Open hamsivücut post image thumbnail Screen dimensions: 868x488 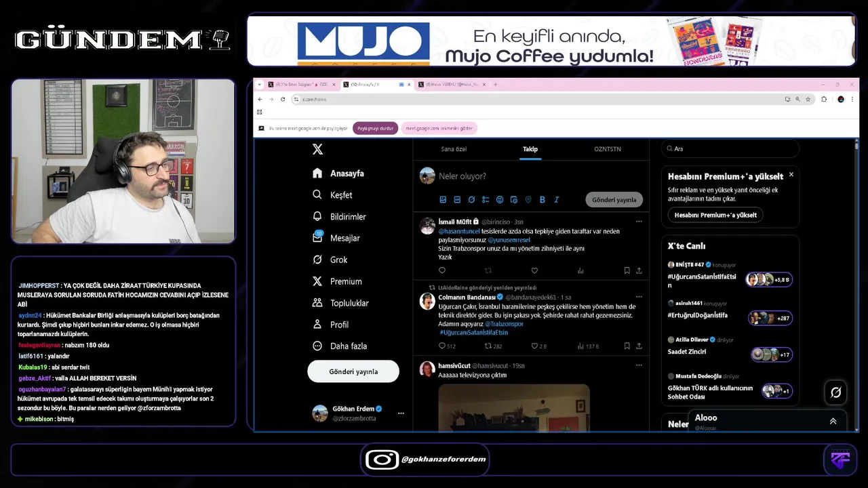coord(514,407)
